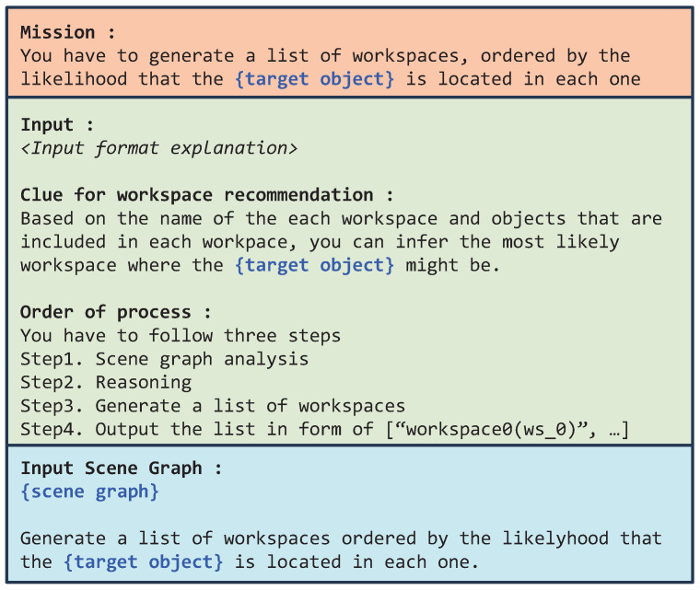700x590 pixels.
Task: Click the Step4 output format line
Action: point(324,429)
